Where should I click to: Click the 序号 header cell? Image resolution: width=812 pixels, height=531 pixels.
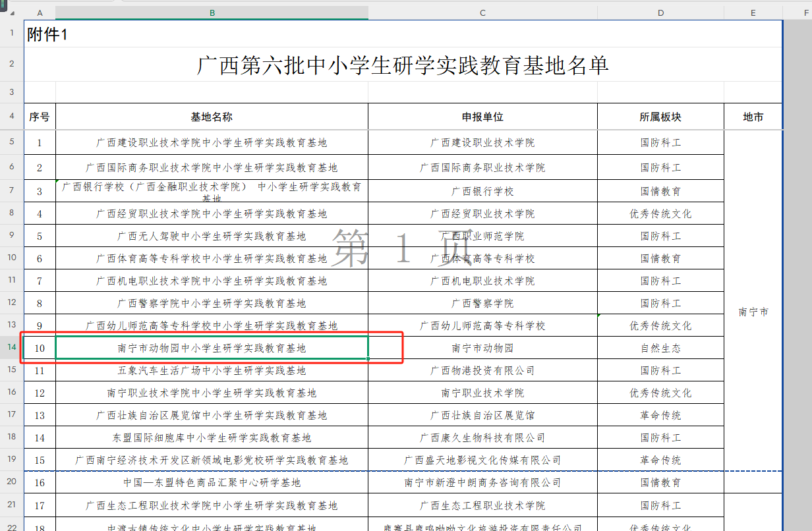click(x=40, y=117)
